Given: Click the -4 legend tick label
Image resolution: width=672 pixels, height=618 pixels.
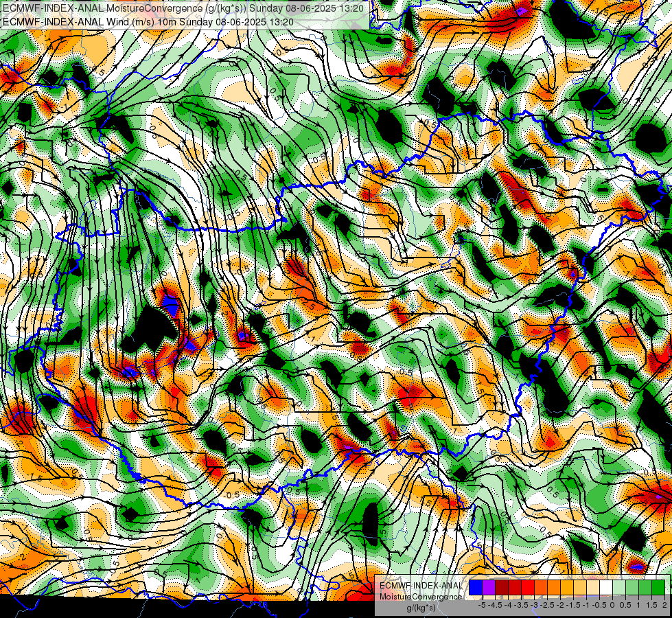Looking at the screenshot, I should pos(508,605).
